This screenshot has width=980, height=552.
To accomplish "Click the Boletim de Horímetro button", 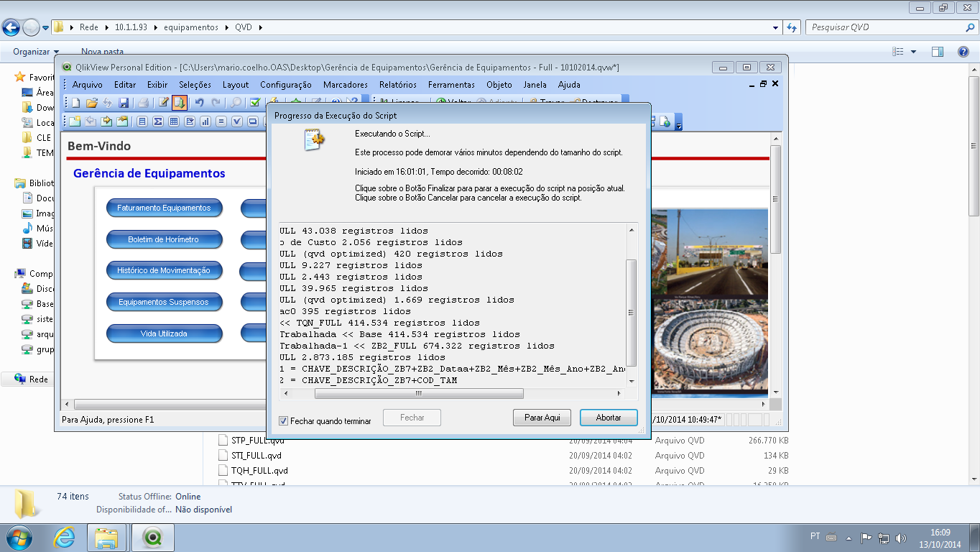I will pos(164,239).
